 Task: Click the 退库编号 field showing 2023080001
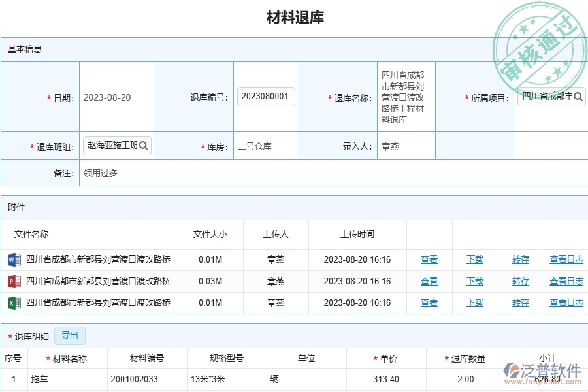[x=265, y=96]
